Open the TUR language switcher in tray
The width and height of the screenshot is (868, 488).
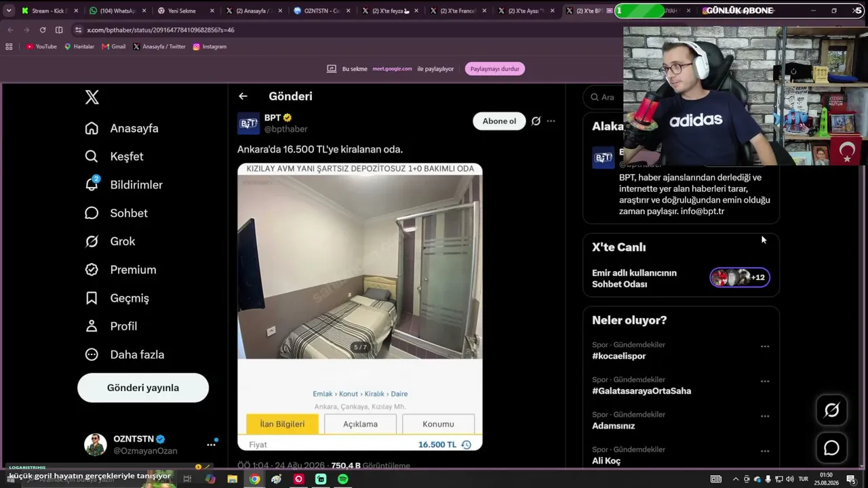804,479
